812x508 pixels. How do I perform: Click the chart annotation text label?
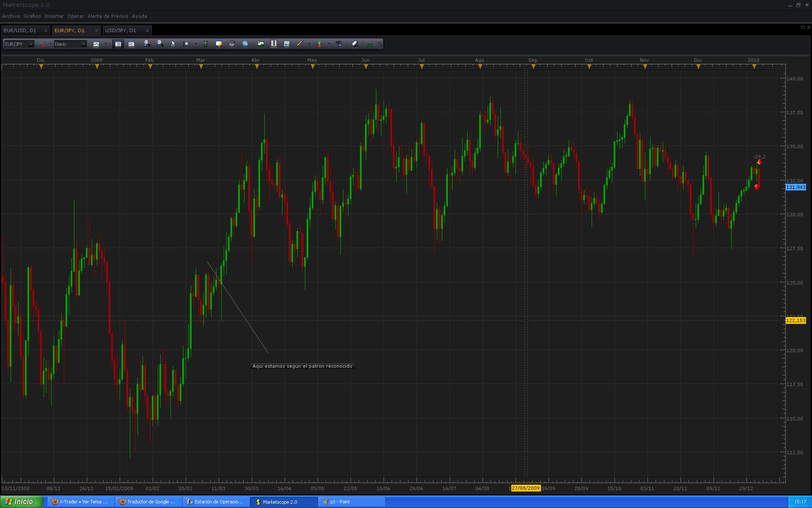(302, 366)
